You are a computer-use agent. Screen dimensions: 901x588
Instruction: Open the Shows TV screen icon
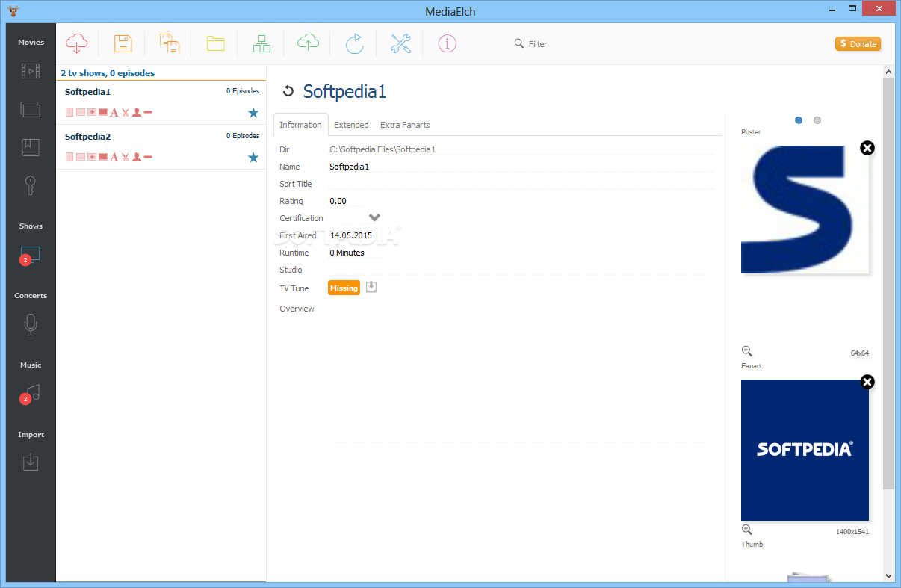click(31, 255)
